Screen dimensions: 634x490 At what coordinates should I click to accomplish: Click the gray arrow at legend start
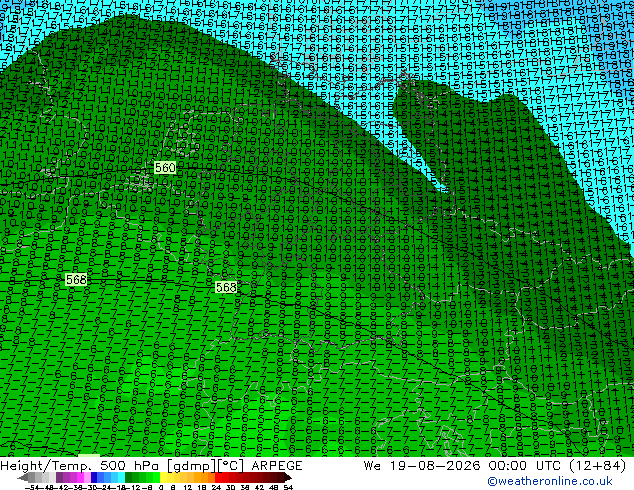(23, 477)
